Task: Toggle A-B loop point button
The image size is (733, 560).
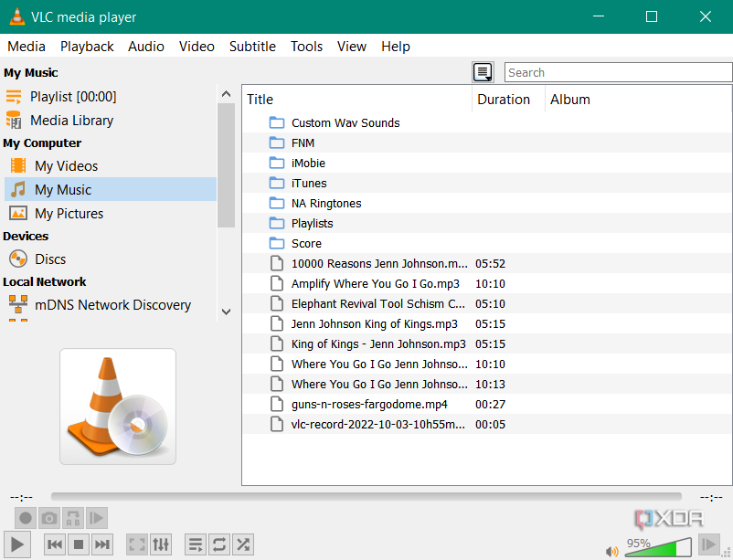Action: coord(73,518)
